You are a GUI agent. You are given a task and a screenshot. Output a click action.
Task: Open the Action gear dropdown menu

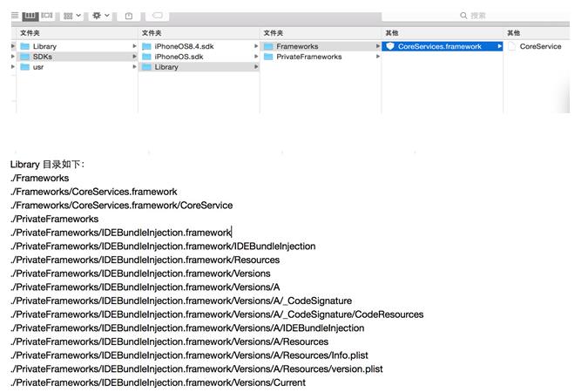point(101,16)
